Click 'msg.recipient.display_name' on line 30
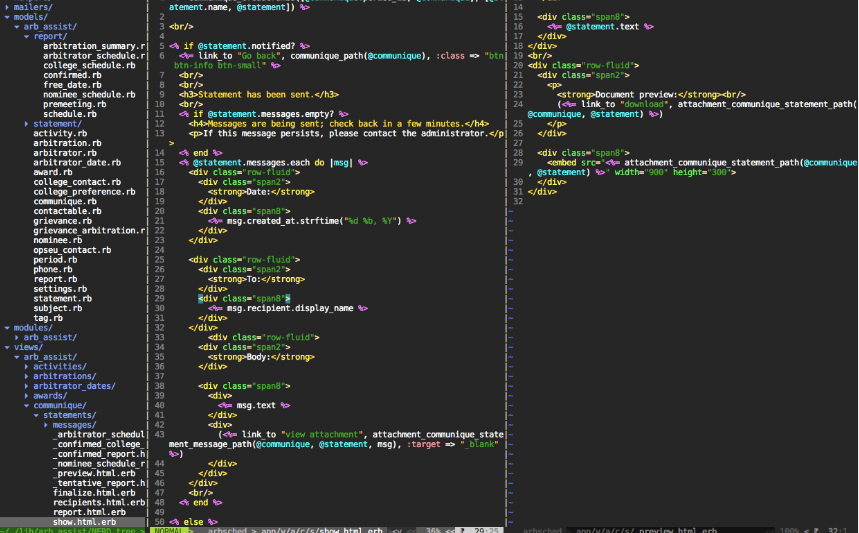Viewport: 859px width, 533px height. click(x=290, y=308)
